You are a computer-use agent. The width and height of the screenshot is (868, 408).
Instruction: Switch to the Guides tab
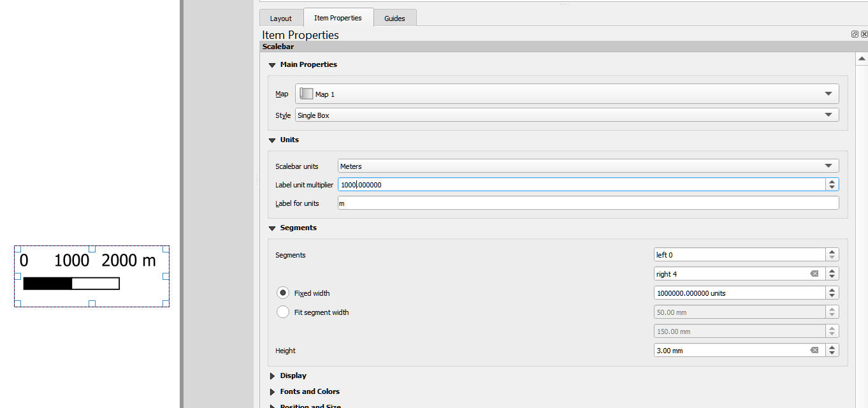[x=395, y=18]
